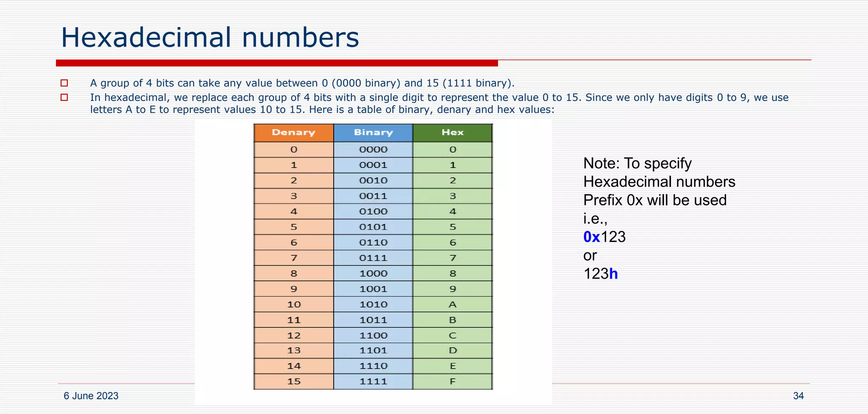Select the 'Binary' column header
The height and width of the screenshot is (414, 868).
click(373, 133)
